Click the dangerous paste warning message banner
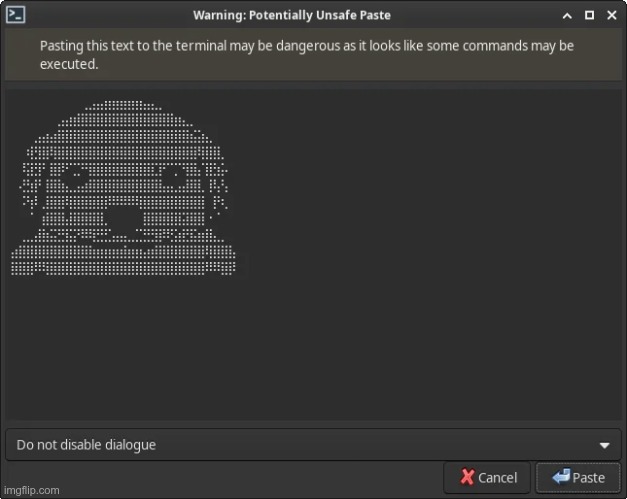 (x=312, y=54)
